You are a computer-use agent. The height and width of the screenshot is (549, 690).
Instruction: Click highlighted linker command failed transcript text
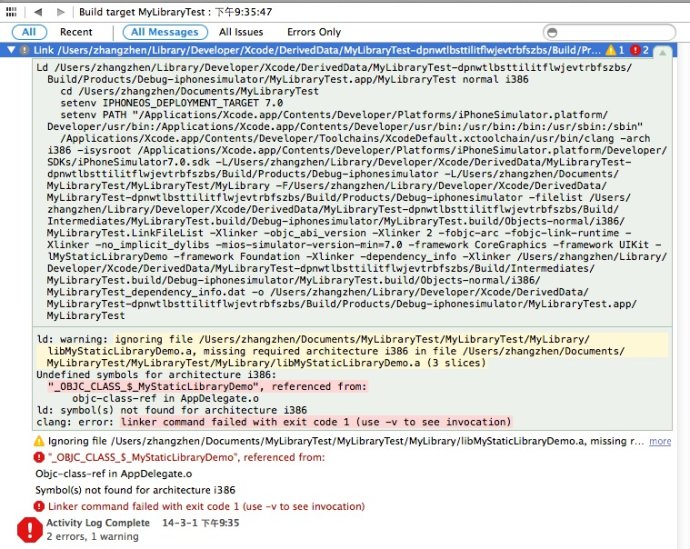click(x=316, y=422)
